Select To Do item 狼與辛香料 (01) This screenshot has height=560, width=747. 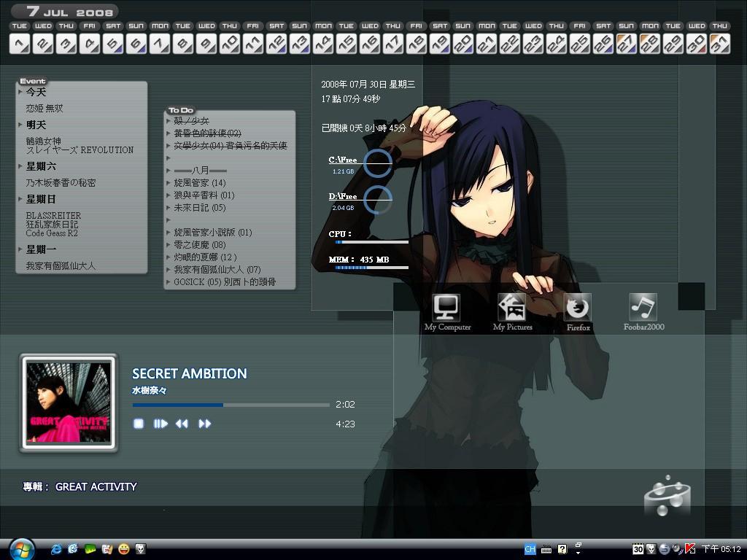(x=204, y=195)
